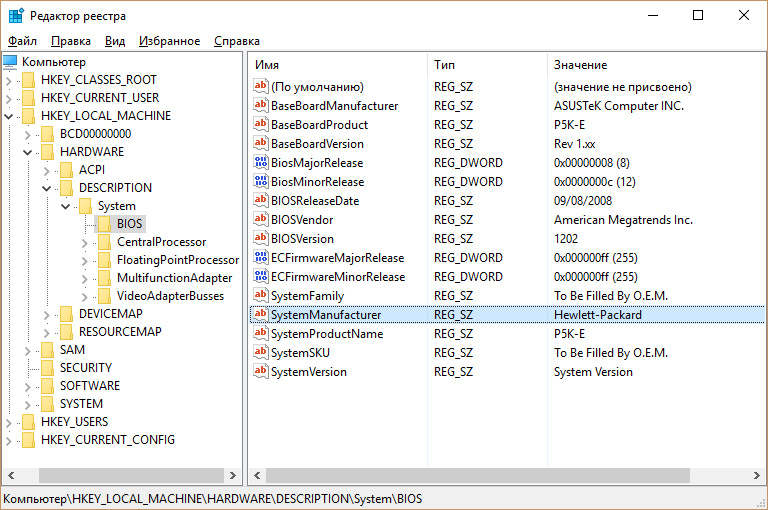Collapse the HKEY_LOCAL_MACHINE branch

pyautogui.click(x=9, y=116)
